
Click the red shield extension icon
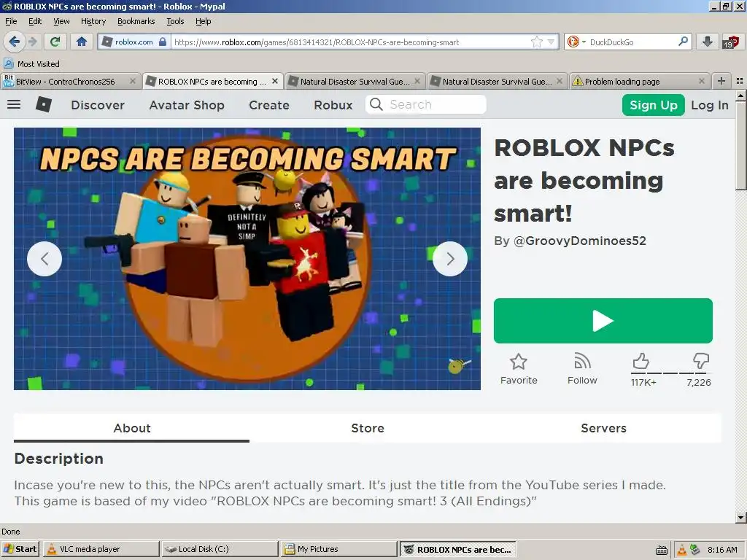tap(731, 42)
